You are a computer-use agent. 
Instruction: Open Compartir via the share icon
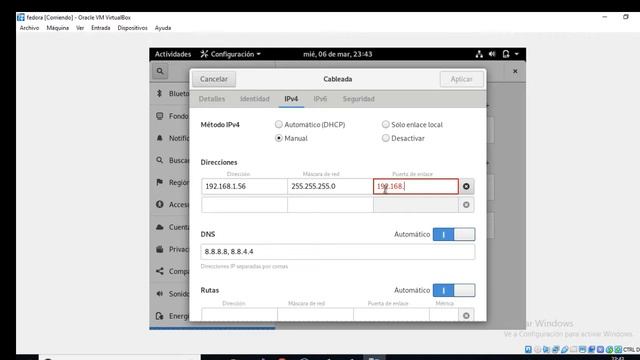(160, 271)
